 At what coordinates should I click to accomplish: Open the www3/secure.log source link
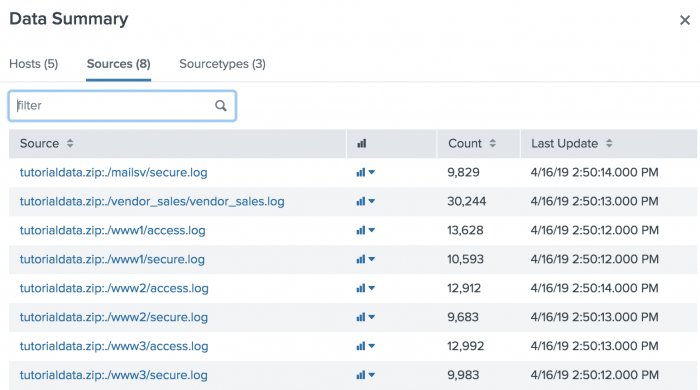coord(113,375)
